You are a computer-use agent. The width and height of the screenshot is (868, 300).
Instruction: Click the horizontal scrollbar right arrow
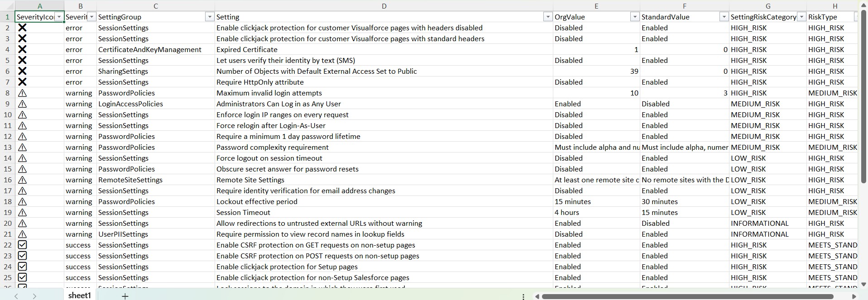coord(854,296)
